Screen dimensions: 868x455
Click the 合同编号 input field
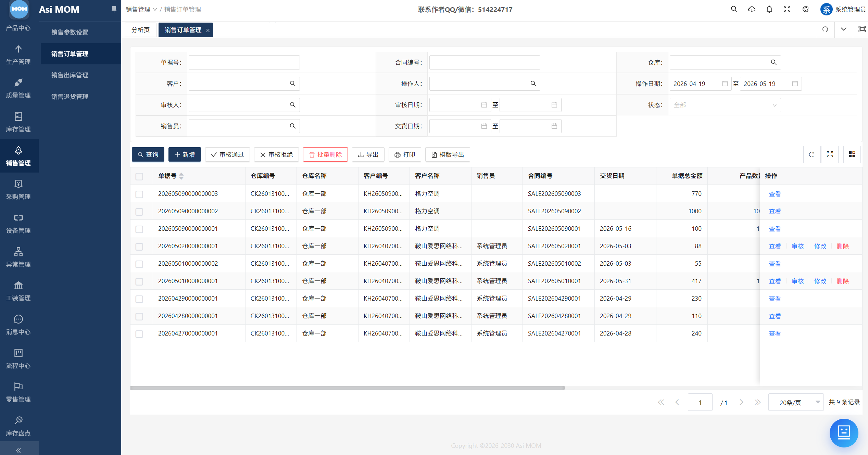coord(485,62)
